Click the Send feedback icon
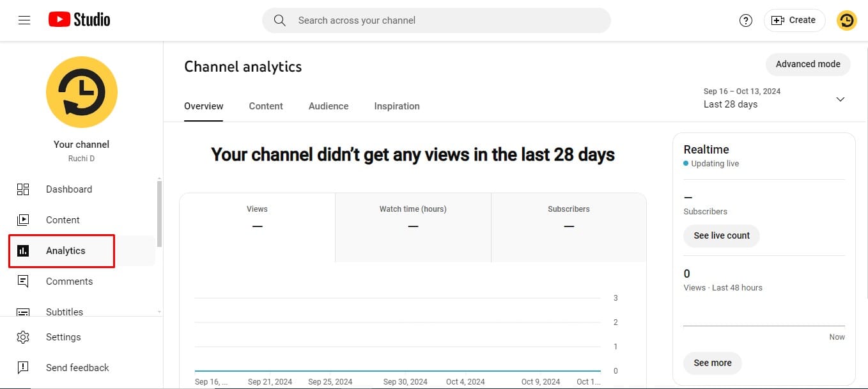This screenshot has width=868, height=389. point(23,367)
